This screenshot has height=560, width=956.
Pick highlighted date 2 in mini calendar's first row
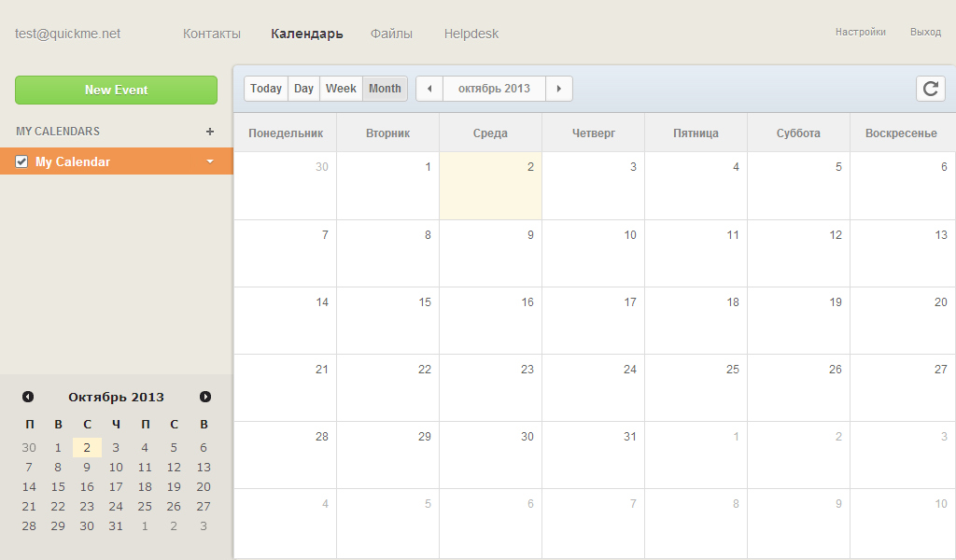tap(87, 447)
